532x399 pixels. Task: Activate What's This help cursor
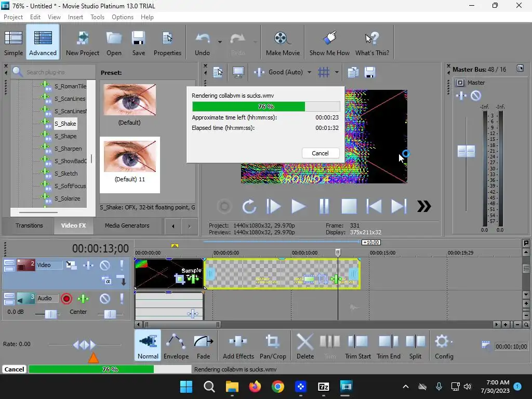[x=372, y=43]
